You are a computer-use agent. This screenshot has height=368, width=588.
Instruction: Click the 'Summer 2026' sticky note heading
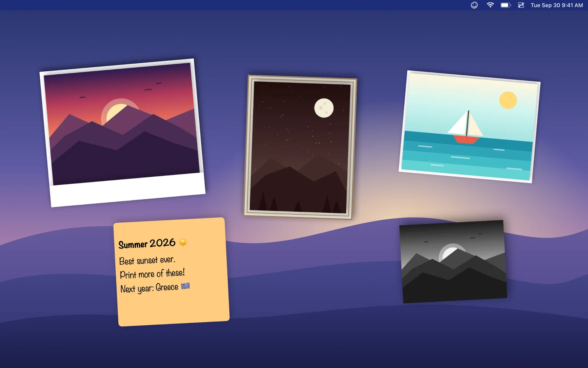[x=147, y=244]
